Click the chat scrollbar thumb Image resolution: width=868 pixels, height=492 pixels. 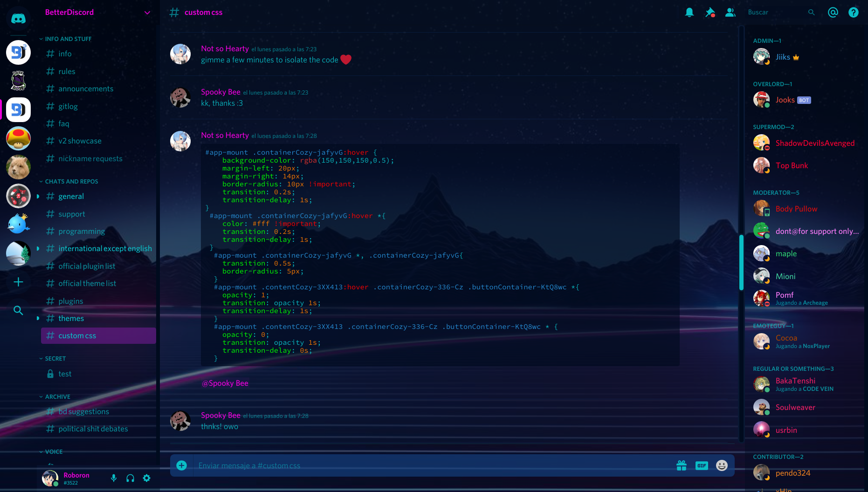pos(741,263)
